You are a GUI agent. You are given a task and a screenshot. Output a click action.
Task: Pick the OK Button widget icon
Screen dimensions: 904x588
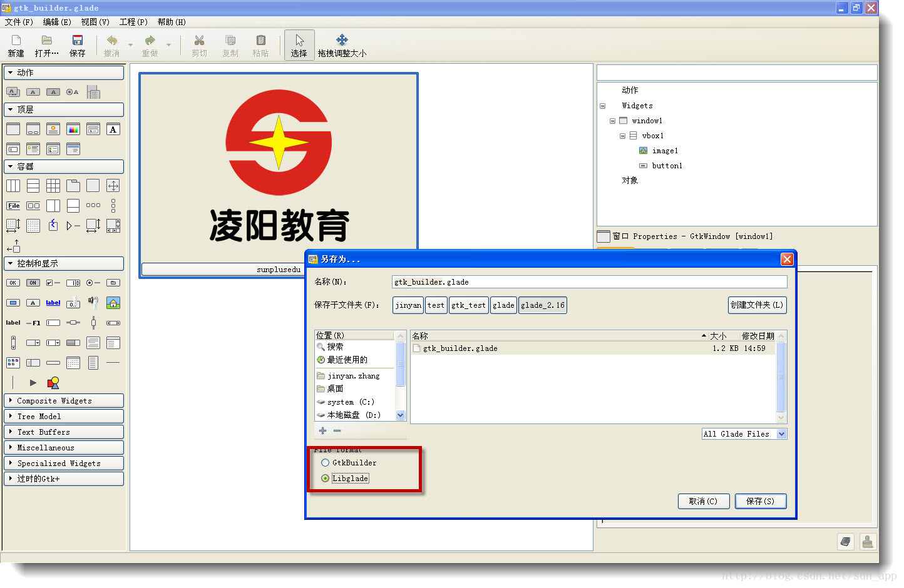13,283
